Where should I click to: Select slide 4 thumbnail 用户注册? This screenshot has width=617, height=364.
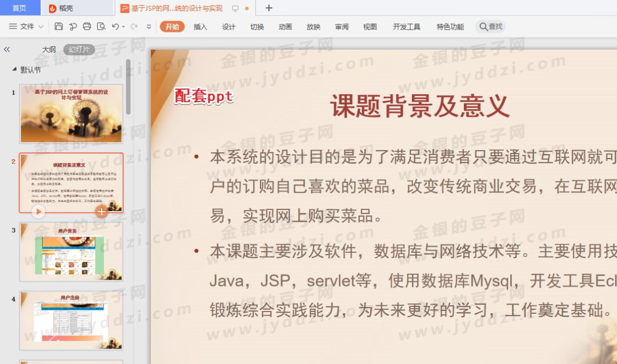click(x=71, y=321)
